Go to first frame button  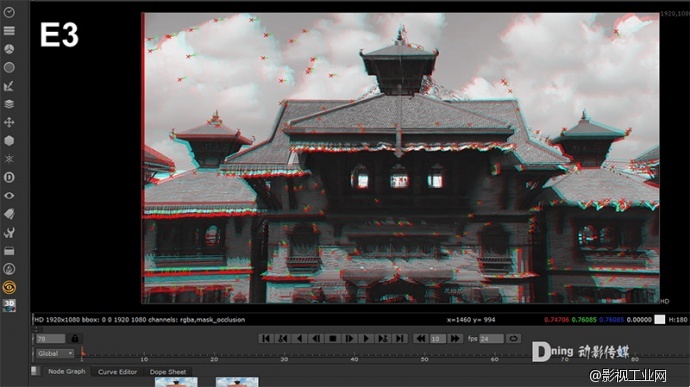[266, 338]
